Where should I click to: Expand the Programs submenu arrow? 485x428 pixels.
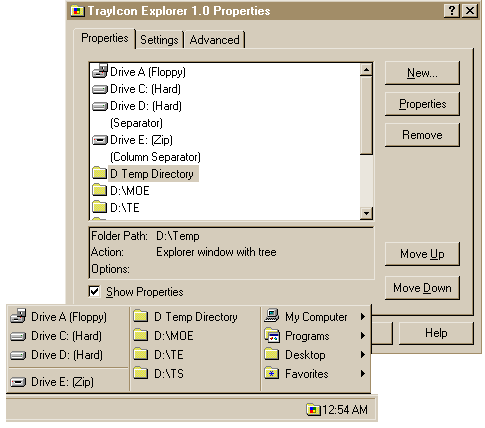tap(363, 336)
